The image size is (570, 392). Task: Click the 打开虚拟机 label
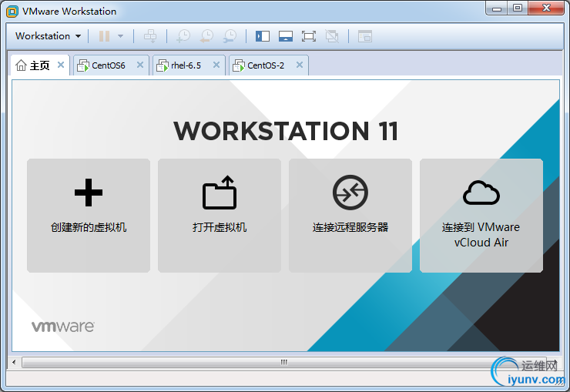(x=220, y=227)
